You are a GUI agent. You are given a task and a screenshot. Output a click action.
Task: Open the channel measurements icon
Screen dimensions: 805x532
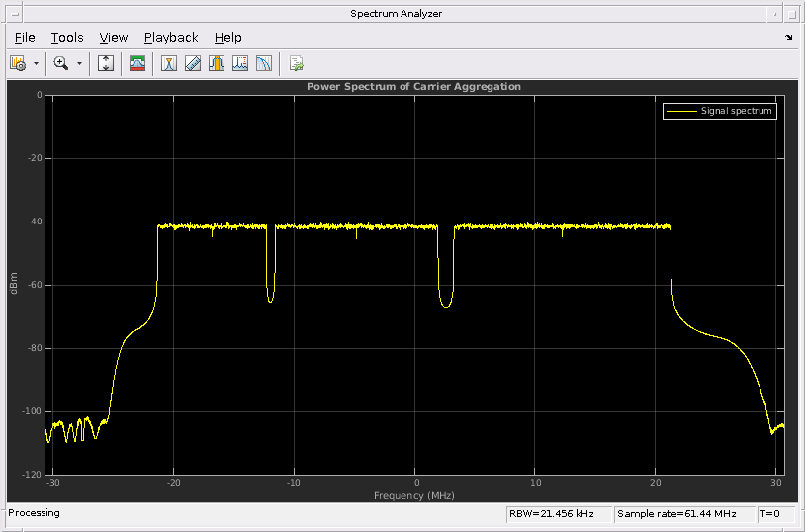217,63
